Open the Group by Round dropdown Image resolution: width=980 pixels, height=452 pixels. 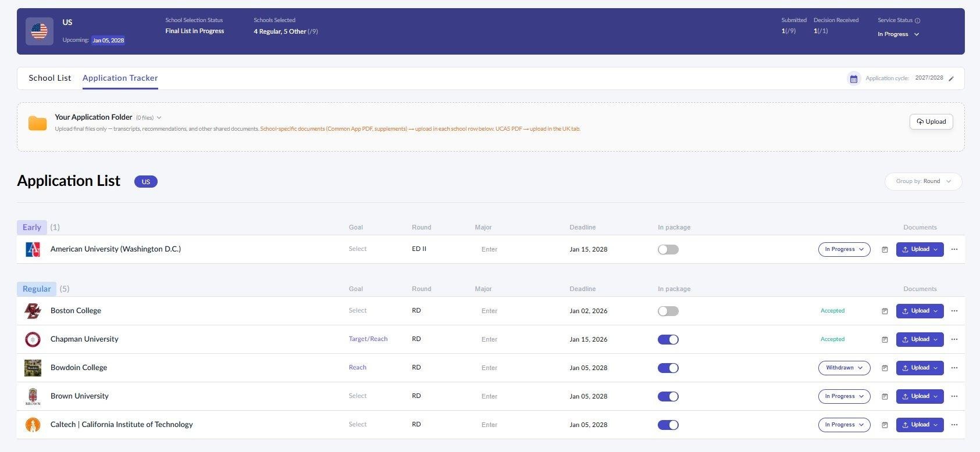[924, 181]
